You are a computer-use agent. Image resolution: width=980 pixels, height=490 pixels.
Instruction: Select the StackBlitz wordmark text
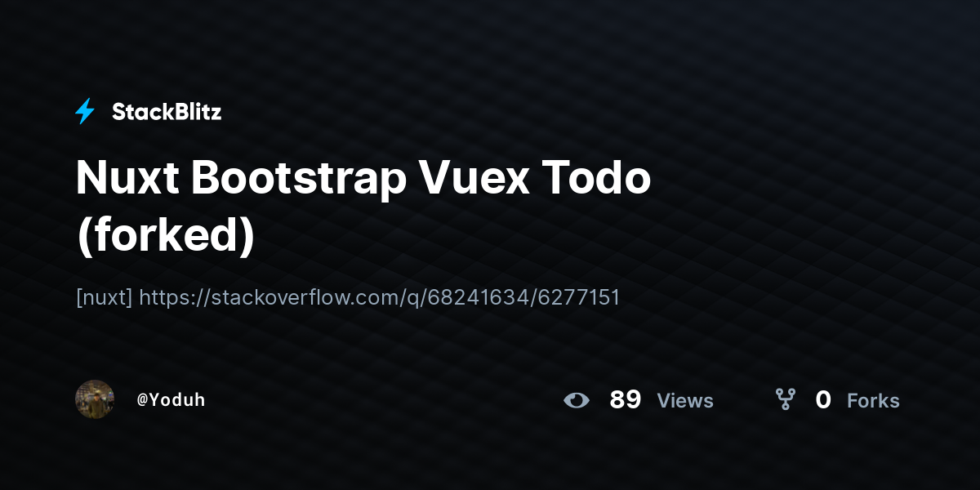tap(167, 112)
